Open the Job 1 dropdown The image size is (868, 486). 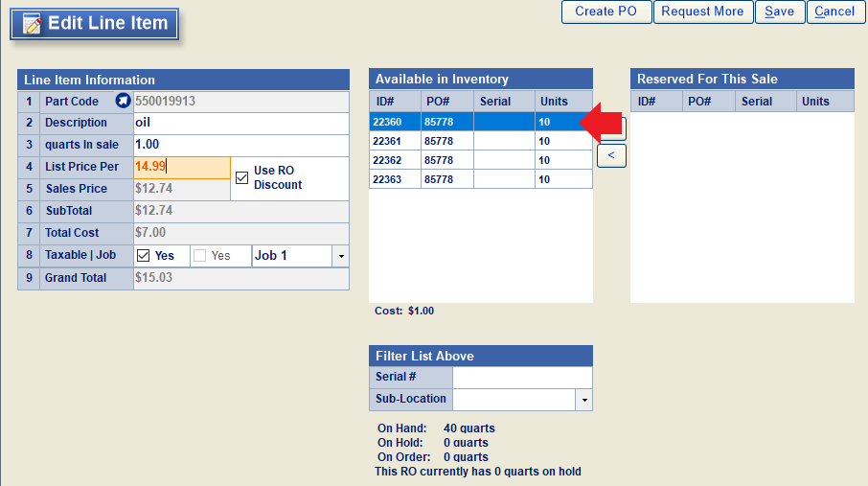point(340,256)
